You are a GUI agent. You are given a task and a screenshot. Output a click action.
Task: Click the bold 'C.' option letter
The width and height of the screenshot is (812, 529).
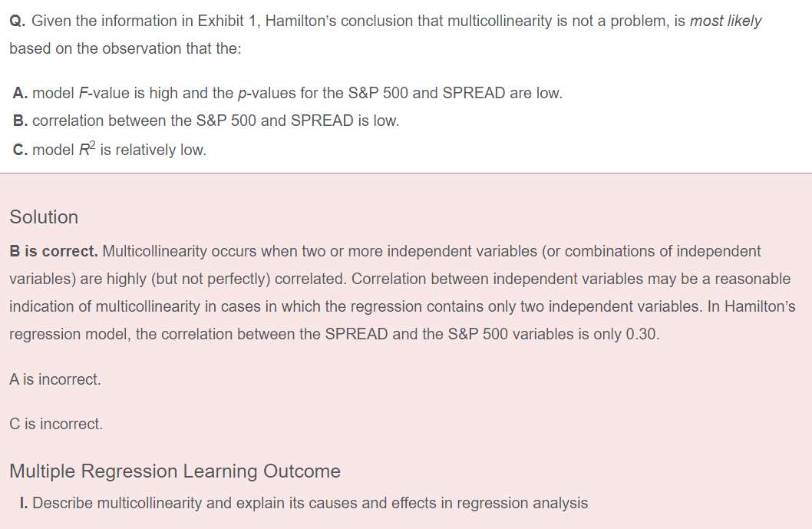[20, 150]
